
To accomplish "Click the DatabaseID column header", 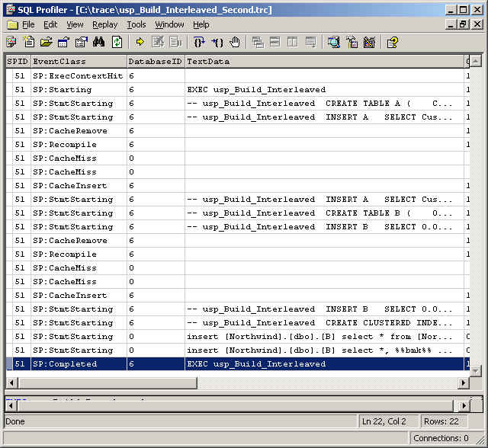I will pos(156,61).
